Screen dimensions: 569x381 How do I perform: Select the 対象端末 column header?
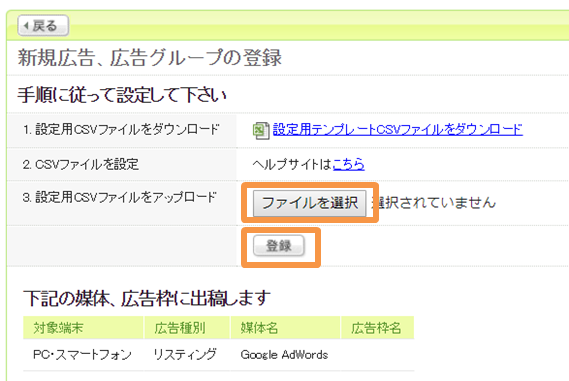coord(83,328)
